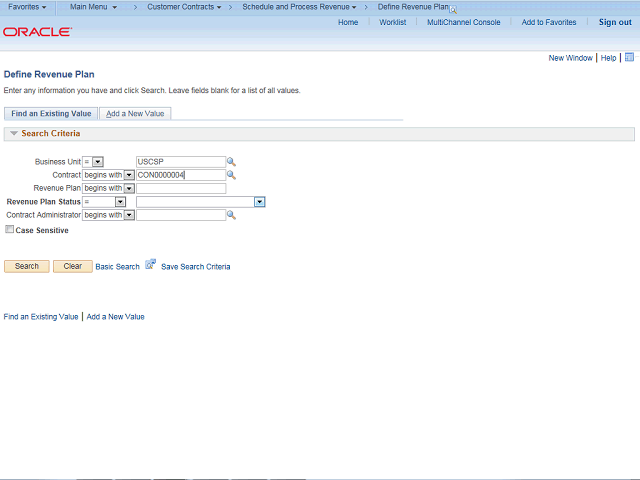640x480 pixels.
Task: Open the Help link
Action: point(608,58)
